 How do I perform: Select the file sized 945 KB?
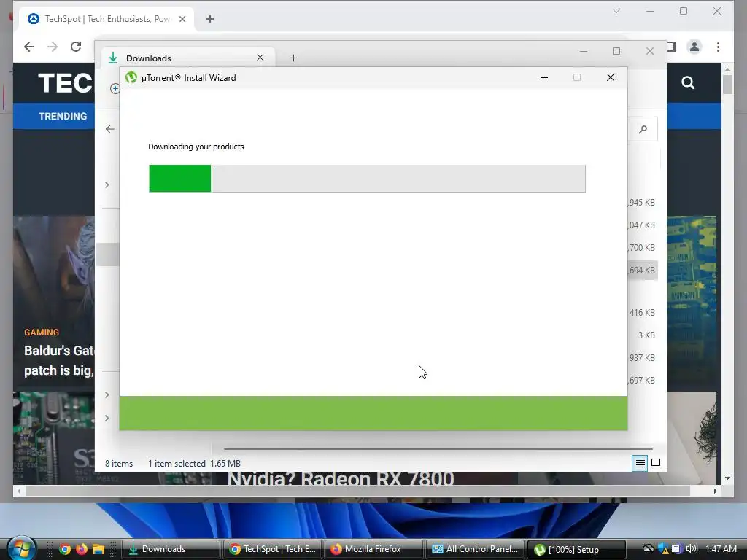point(642,203)
